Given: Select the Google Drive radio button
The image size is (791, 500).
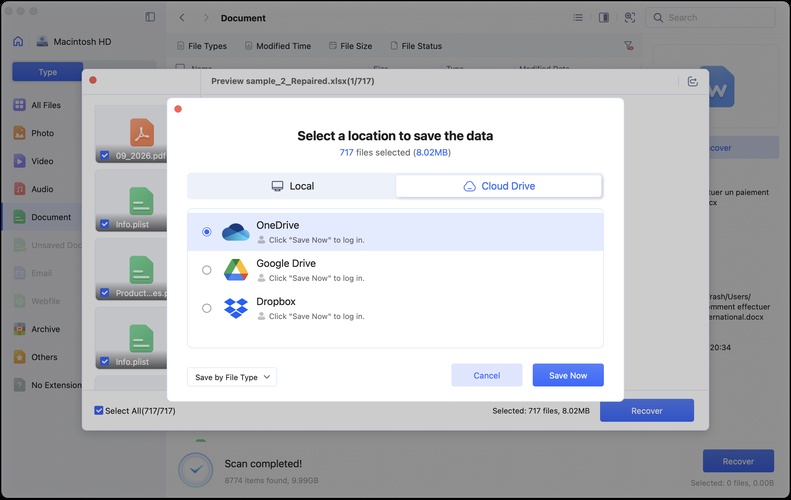Looking at the screenshot, I should tap(206, 270).
